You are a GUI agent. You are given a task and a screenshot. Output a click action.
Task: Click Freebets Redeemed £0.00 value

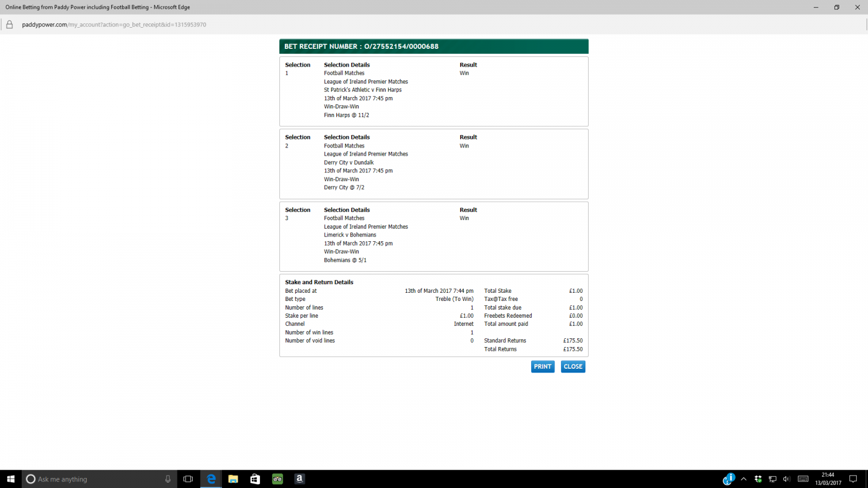[576, 316]
